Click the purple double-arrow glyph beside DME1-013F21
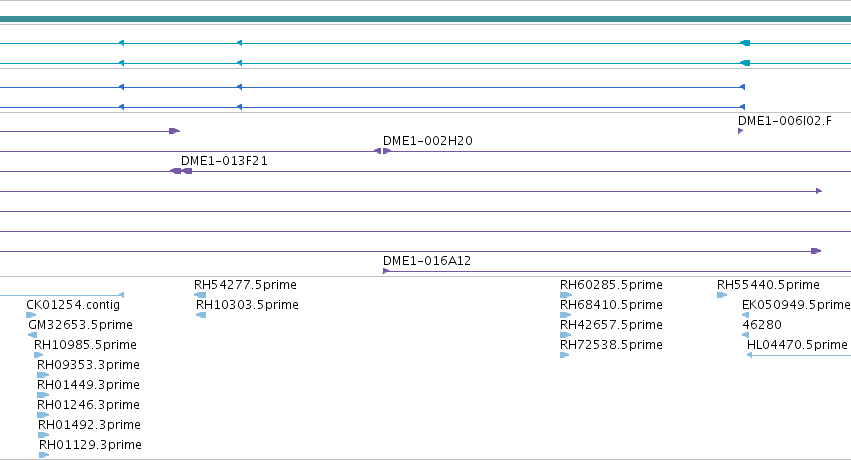The image size is (851, 460). point(181,171)
